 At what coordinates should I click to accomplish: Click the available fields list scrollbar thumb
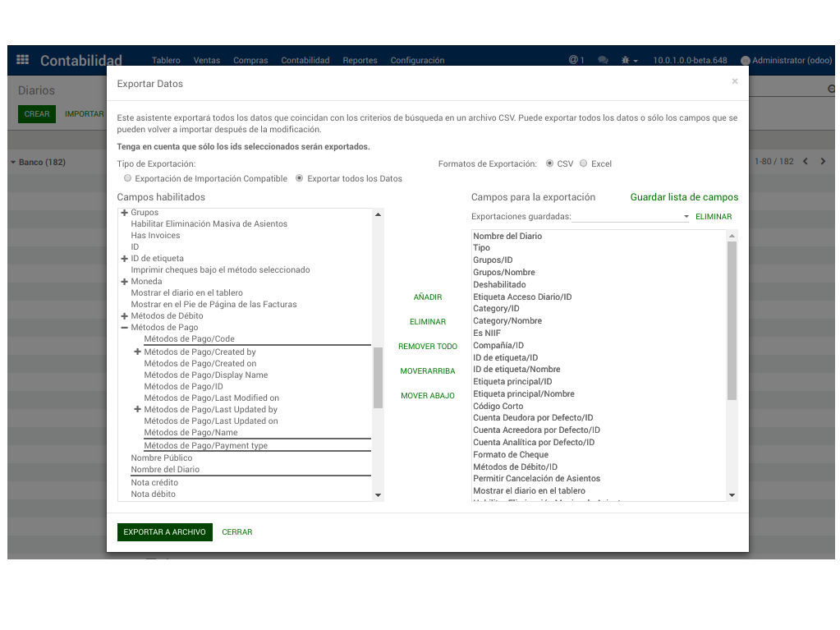(378, 378)
